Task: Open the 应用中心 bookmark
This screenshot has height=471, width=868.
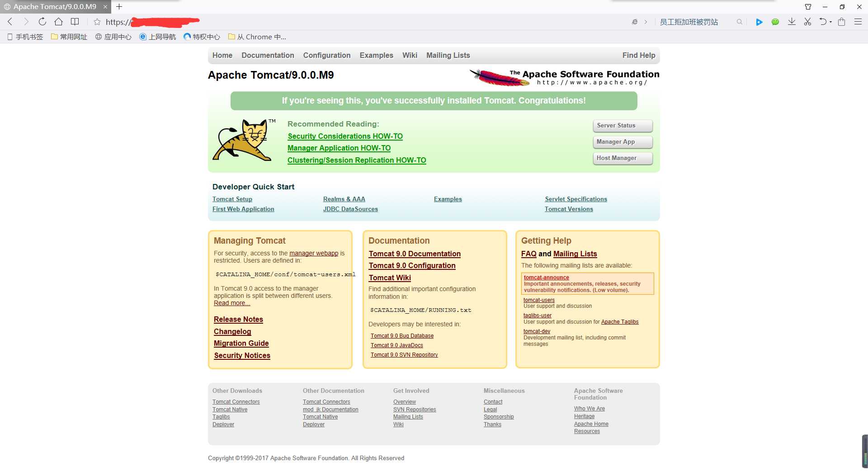Action: tap(113, 37)
